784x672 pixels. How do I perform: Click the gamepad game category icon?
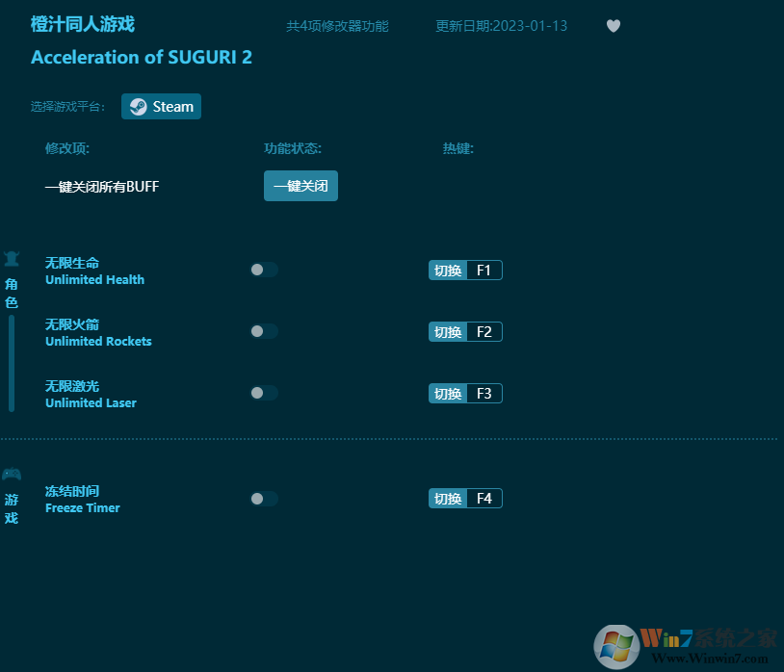[x=12, y=474]
